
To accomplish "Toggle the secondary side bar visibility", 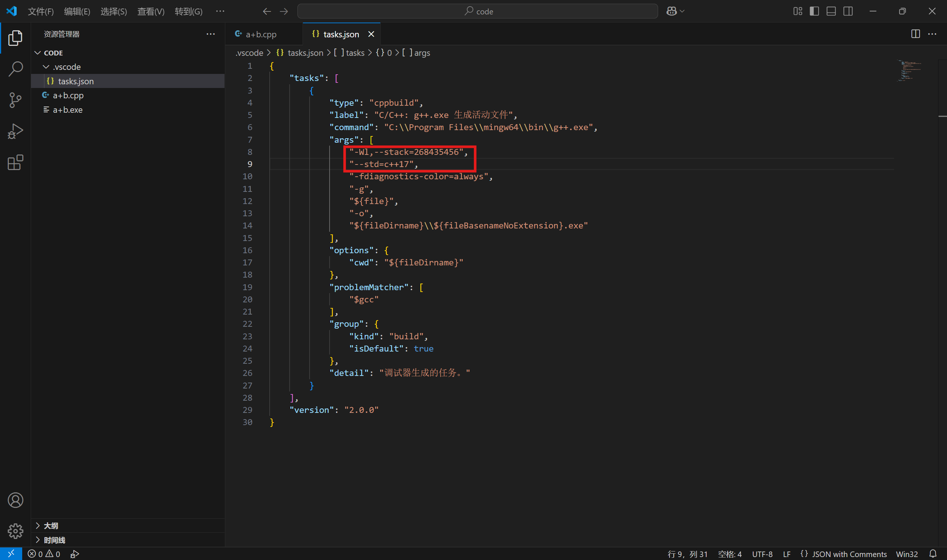I will tap(848, 11).
